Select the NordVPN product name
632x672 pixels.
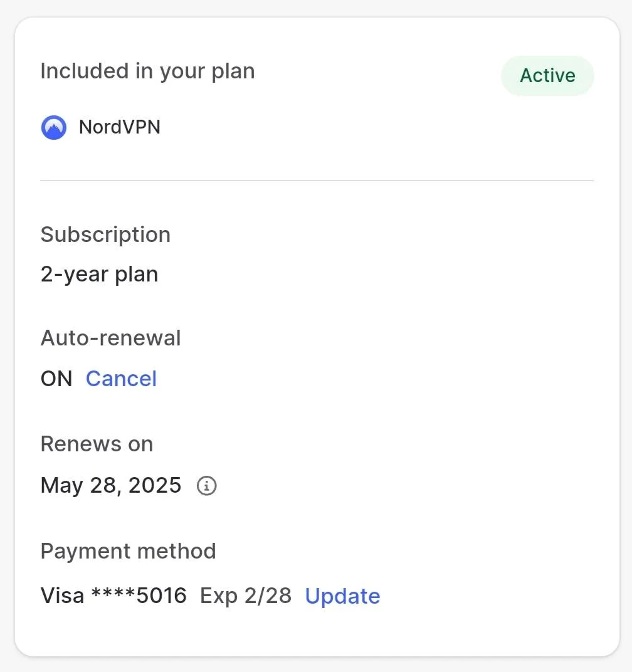click(120, 127)
